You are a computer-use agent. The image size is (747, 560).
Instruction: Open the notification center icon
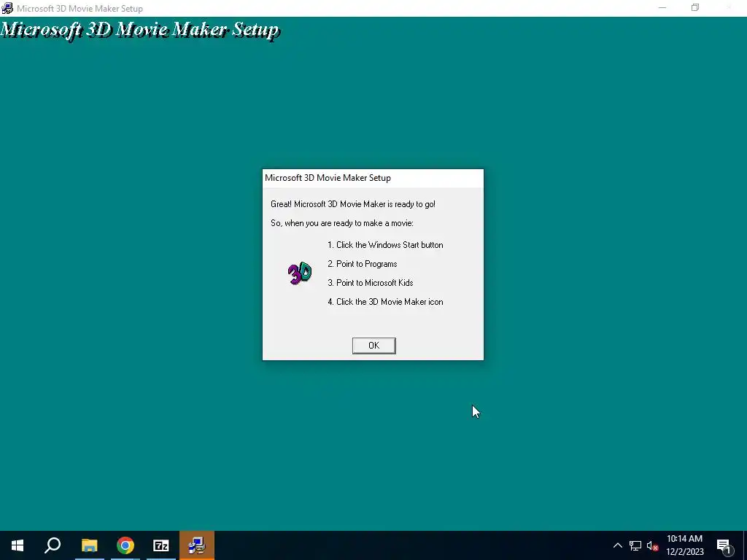724,545
